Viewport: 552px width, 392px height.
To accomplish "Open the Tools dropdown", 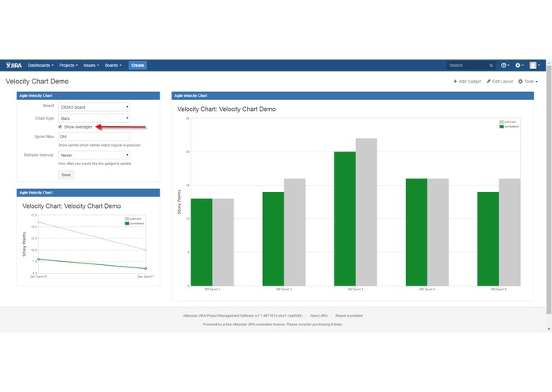I will [527, 81].
